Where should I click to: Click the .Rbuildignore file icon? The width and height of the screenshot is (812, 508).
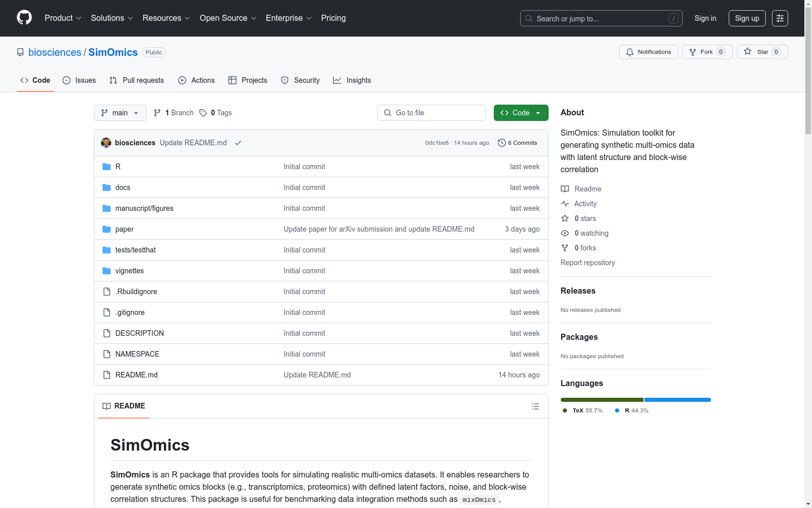click(107, 292)
